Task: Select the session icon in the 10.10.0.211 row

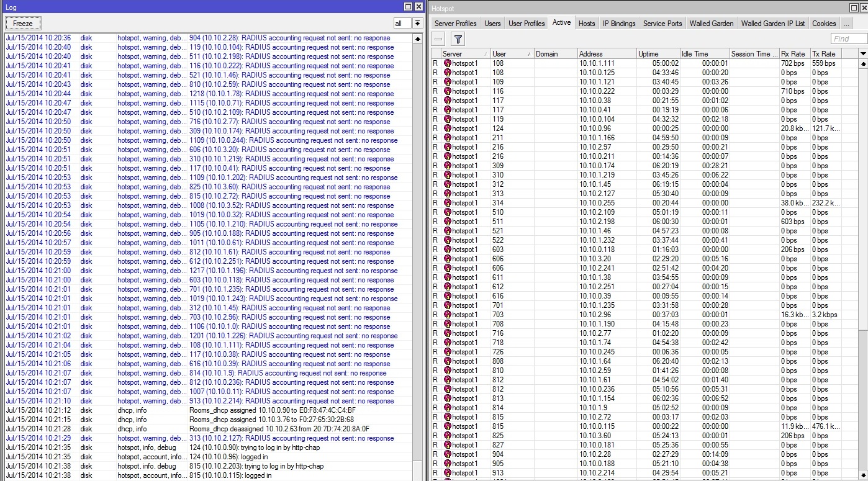Action: click(x=448, y=156)
